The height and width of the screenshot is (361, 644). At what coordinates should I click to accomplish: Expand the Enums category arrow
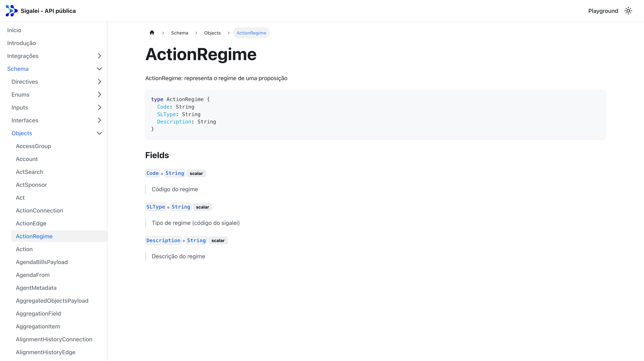point(99,94)
